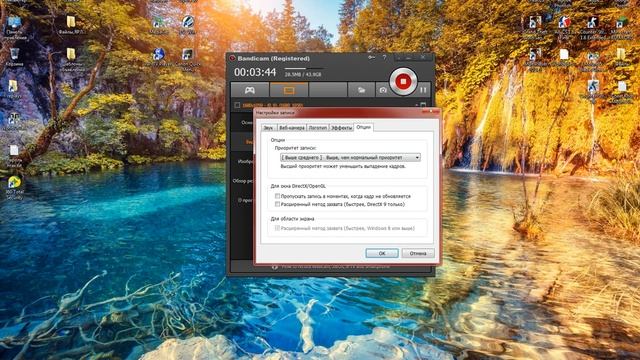This screenshot has width=640, height=360.
Task: Open Bandicam help question mark icon
Action: [x=384, y=58]
